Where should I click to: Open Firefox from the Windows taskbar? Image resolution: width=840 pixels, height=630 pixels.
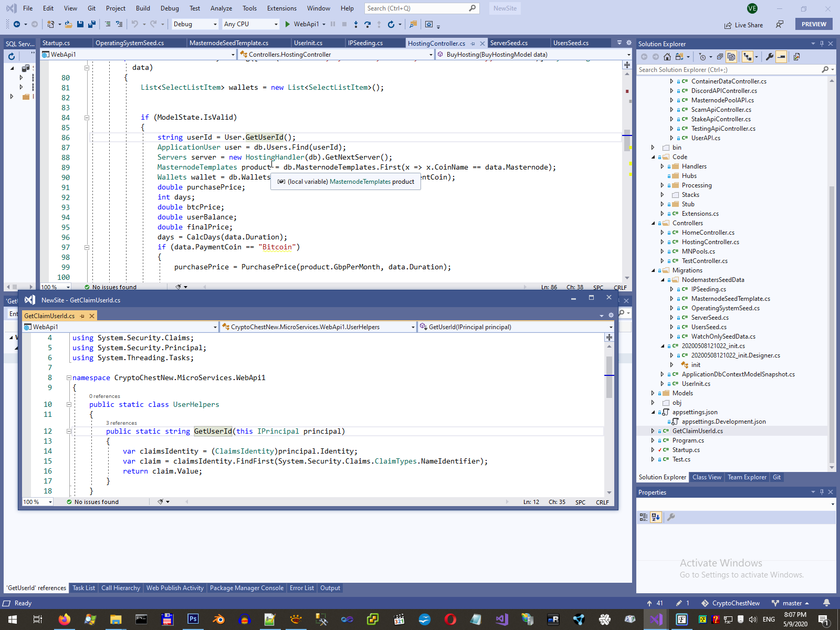coord(65,619)
